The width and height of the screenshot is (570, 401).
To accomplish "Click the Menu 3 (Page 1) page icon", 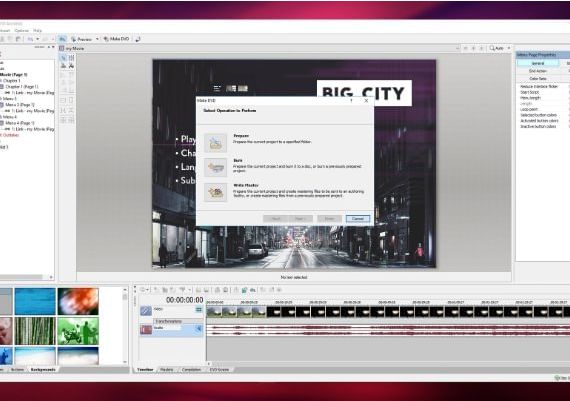I will click(x=2, y=105).
